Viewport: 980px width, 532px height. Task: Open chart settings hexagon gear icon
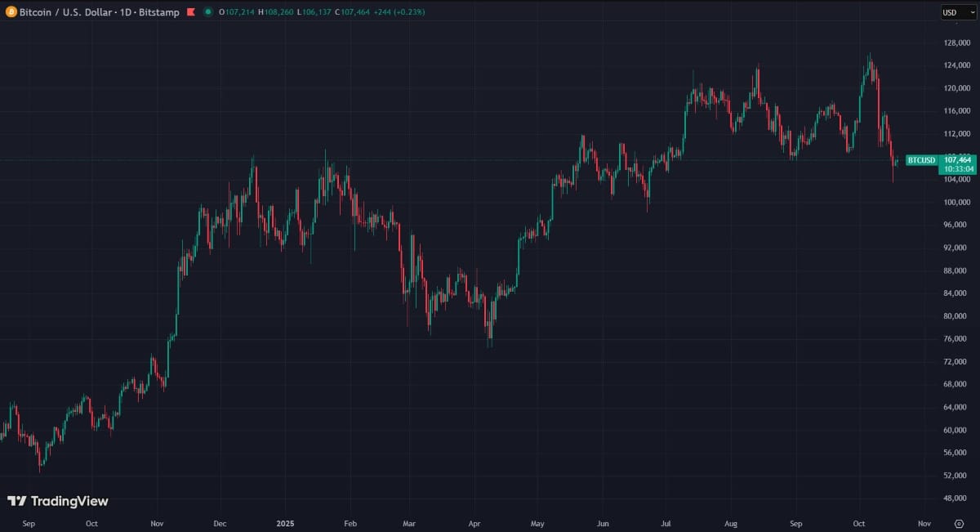point(959,523)
